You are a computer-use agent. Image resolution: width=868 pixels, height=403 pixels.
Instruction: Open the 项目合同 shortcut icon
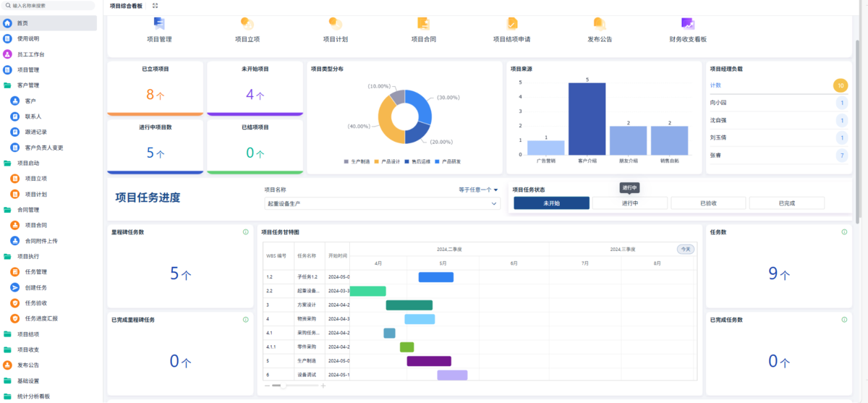[423, 24]
